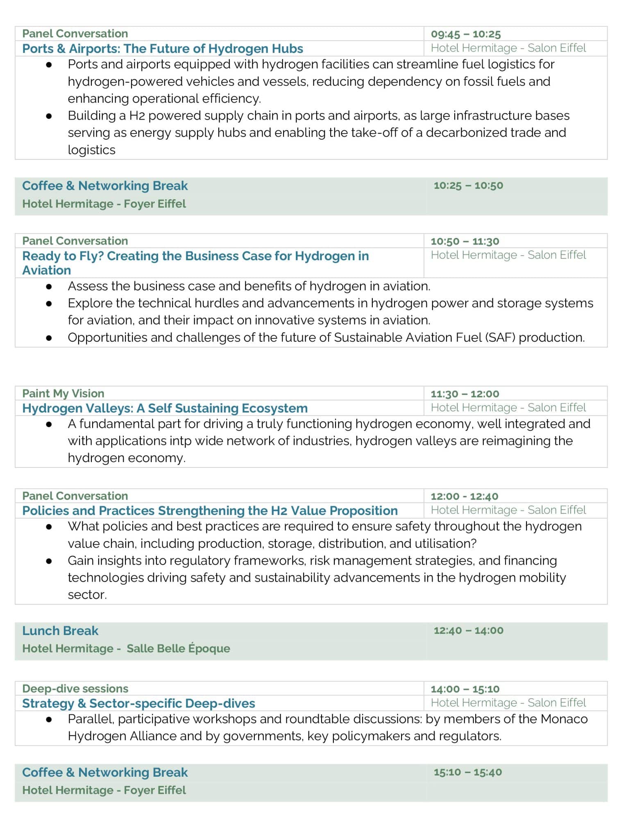Click the 12:00 - 12:40 time slot
This screenshot has width=644, height=839.
click(464, 497)
